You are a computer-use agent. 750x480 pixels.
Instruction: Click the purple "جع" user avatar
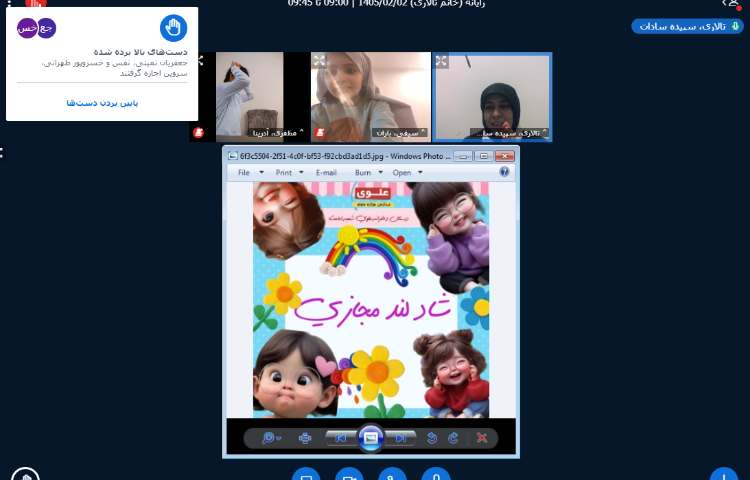[x=46, y=28]
